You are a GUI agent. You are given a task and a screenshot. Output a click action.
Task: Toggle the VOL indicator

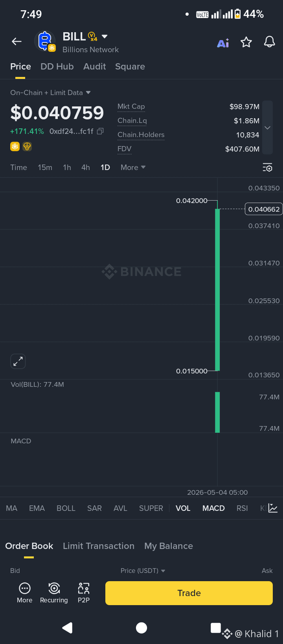183,508
